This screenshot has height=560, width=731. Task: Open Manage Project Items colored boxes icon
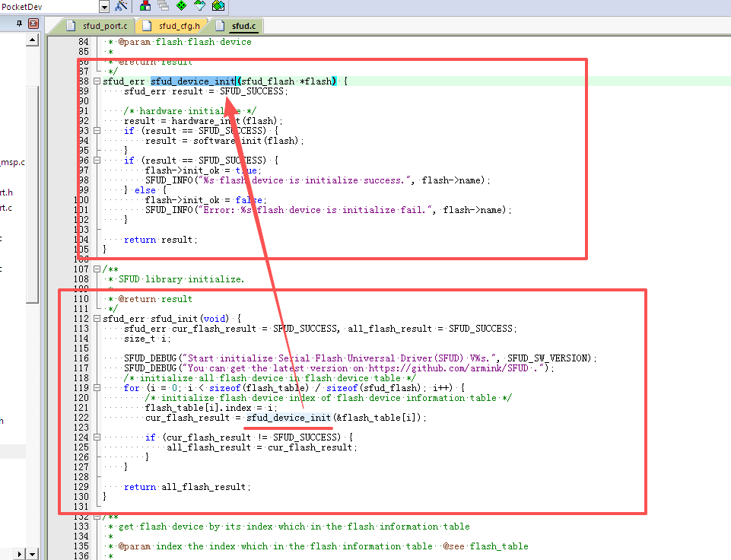tap(145, 5)
